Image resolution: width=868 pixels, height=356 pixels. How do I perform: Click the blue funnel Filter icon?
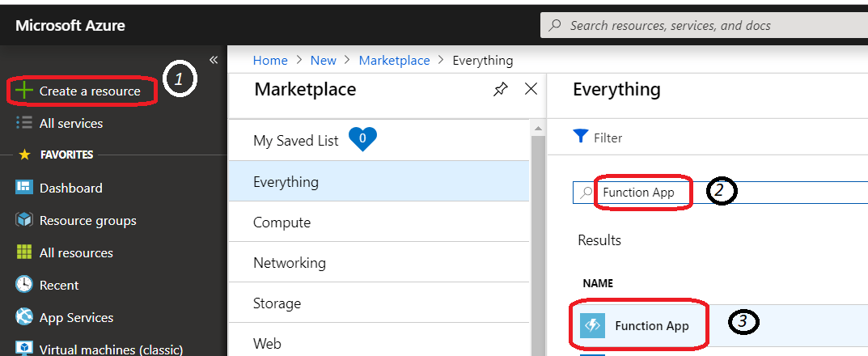[581, 136]
